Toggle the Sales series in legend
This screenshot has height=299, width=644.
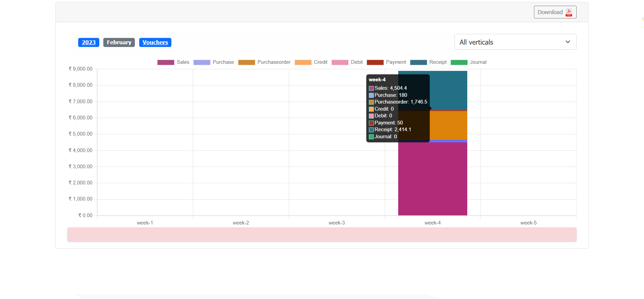(x=183, y=62)
